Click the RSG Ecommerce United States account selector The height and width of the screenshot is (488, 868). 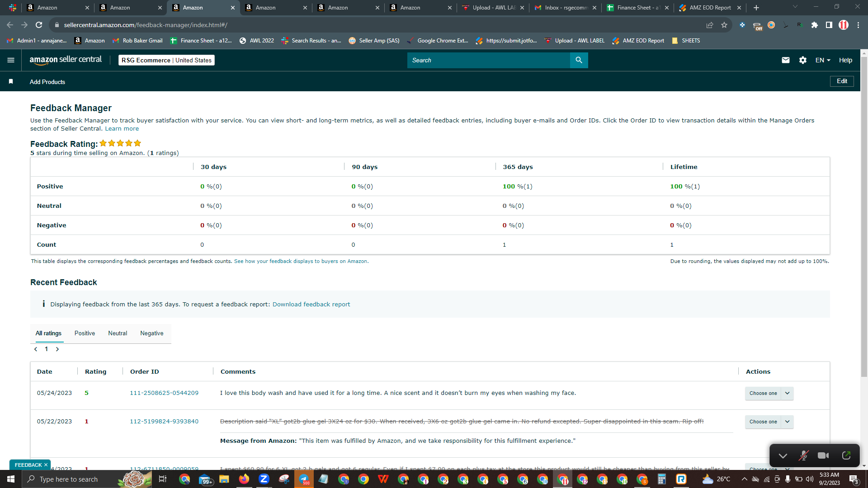click(x=166, y=60)
